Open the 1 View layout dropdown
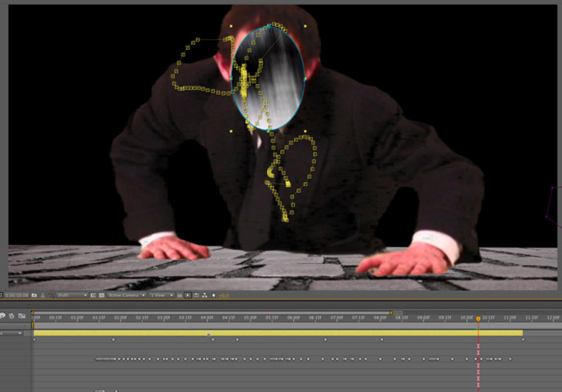Viewport: 562px width, 392px height. click(160, 295)
